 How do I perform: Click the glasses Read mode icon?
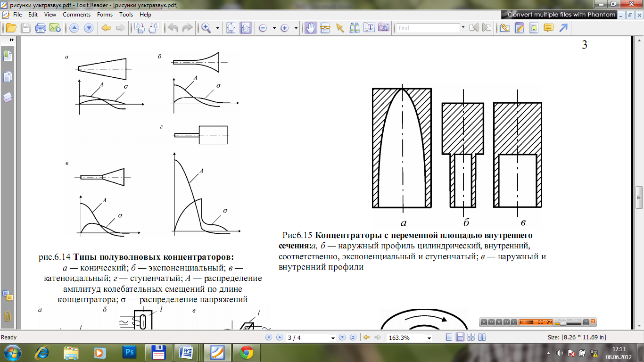325,28
